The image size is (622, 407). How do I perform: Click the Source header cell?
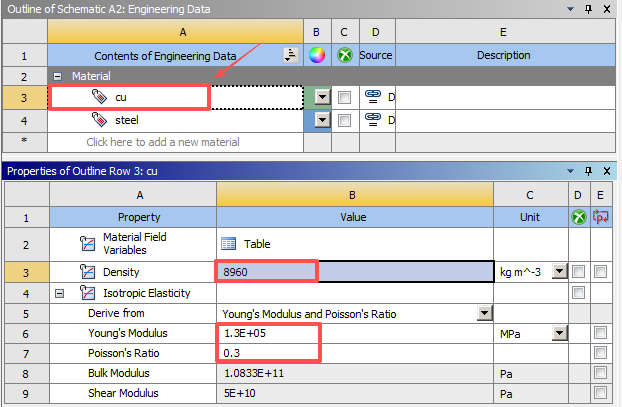coord(377,55)
